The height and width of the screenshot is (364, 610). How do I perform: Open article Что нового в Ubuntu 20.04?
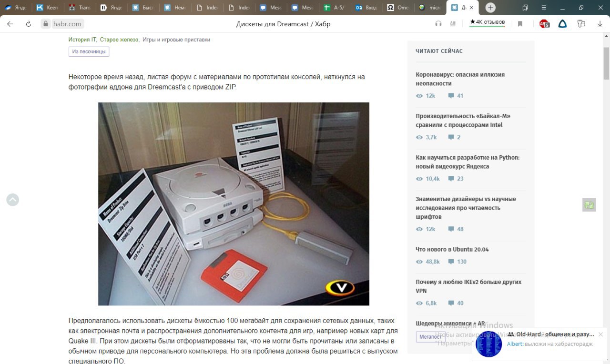(x=452, y=249)
